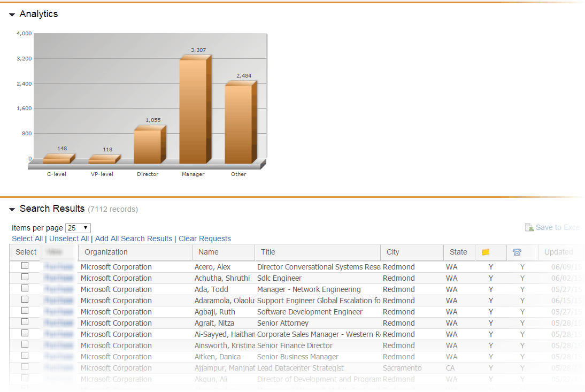This screenshot has height=392, width=585.
Task: Check the box for Agrait, Nitza
Action: pyautogui.click(x=25, y=321)
